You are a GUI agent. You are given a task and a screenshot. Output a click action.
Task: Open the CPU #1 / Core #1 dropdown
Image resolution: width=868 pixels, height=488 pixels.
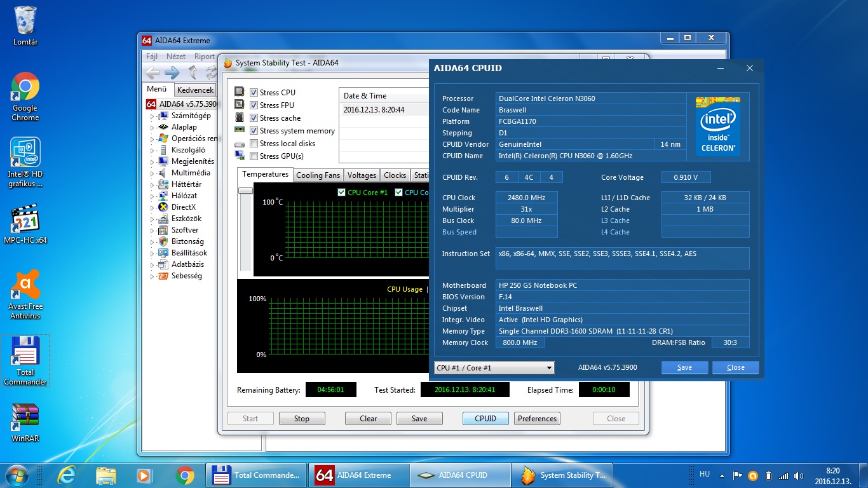click(x=494, y=368)
